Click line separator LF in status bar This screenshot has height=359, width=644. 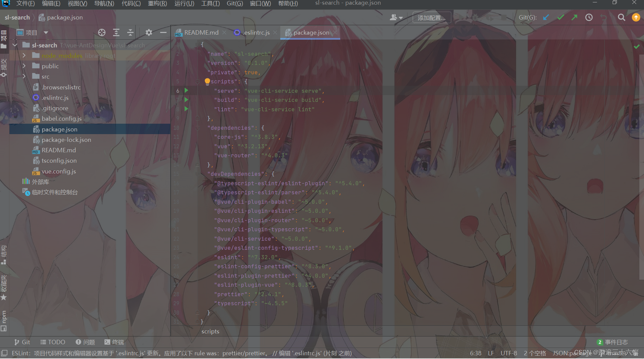[x=491, y=353]
